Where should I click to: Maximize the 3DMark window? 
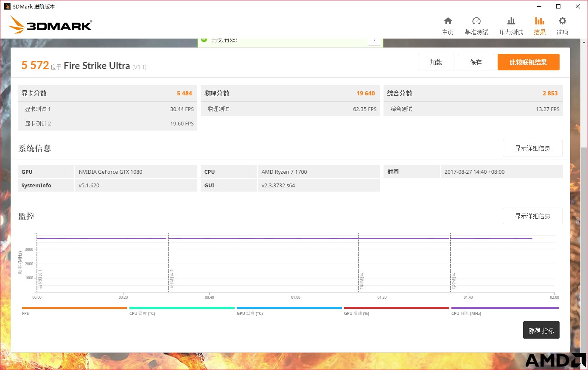coord(558,6)
